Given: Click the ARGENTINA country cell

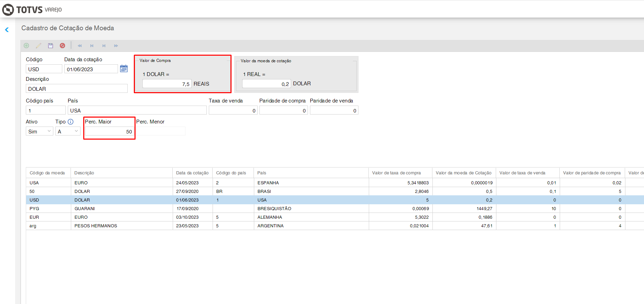Looking at the screenshot, I should [311, 226].
